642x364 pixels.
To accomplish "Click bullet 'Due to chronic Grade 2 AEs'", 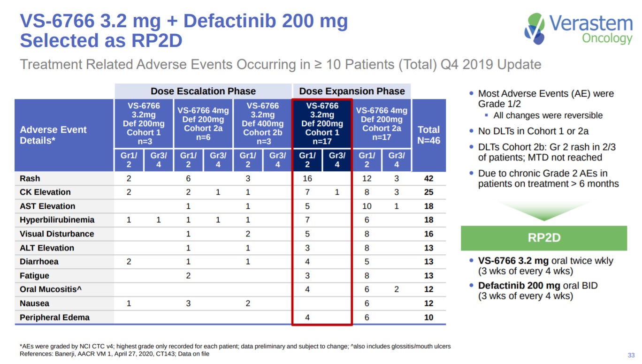I will 544,179.
